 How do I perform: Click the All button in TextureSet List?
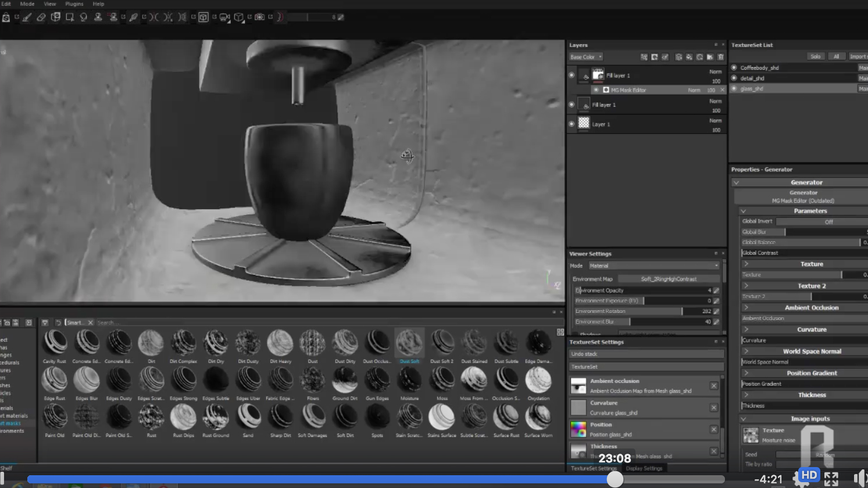(836, 56)
